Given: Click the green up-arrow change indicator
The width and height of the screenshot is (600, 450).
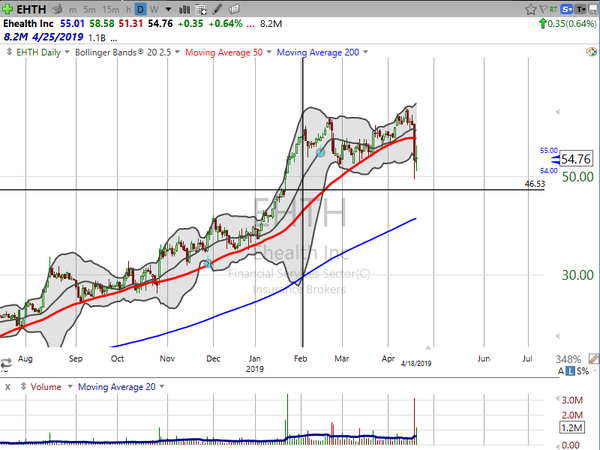Looking at the screenshot, I should [x=542, y=24].
